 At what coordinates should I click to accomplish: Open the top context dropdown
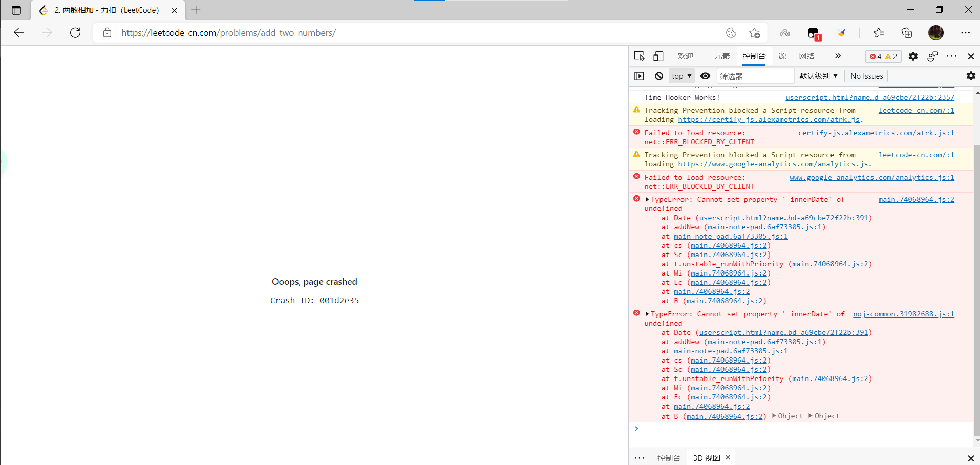(x=681, y=76)
